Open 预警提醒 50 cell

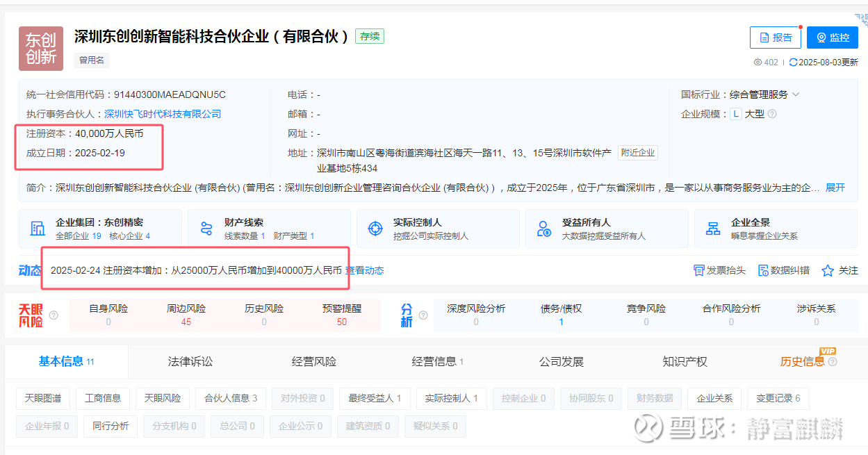click(x=342, y=315)
